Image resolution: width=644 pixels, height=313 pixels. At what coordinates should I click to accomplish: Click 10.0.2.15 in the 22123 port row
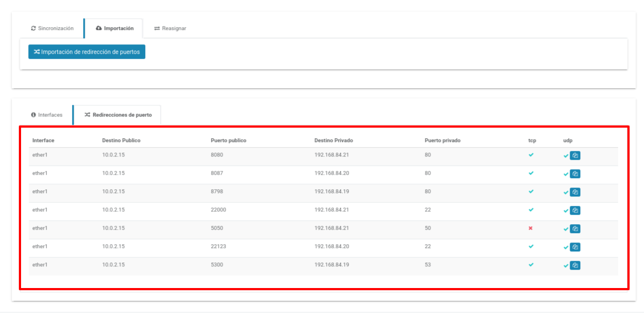[114, 246]
